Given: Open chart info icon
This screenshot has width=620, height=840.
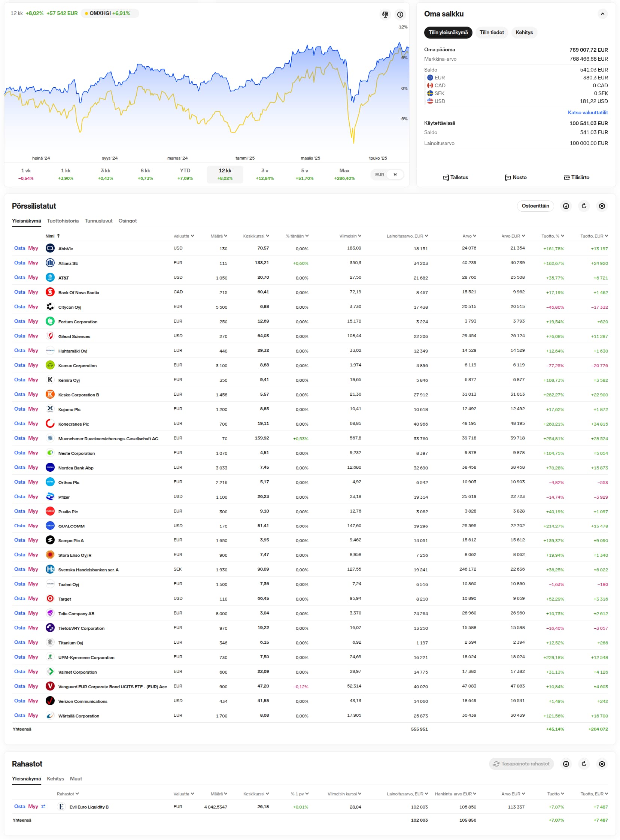Looking at the screenshot, I should click(x=400, y=15).
